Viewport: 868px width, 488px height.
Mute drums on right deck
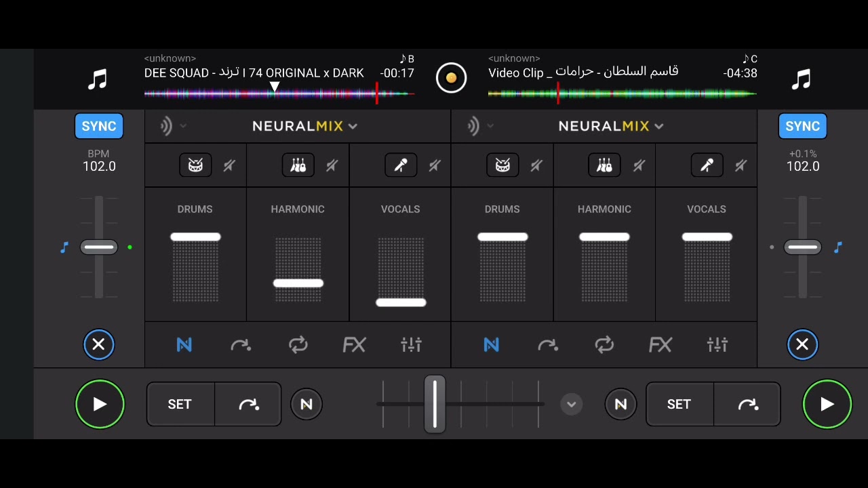click(536, 165)
